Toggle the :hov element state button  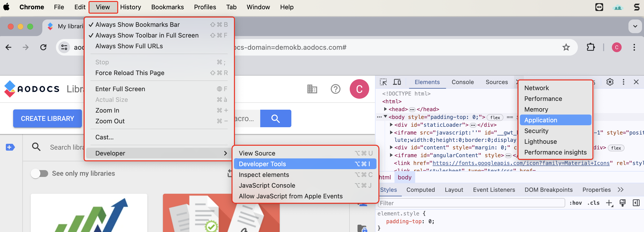tap(575, 203)
